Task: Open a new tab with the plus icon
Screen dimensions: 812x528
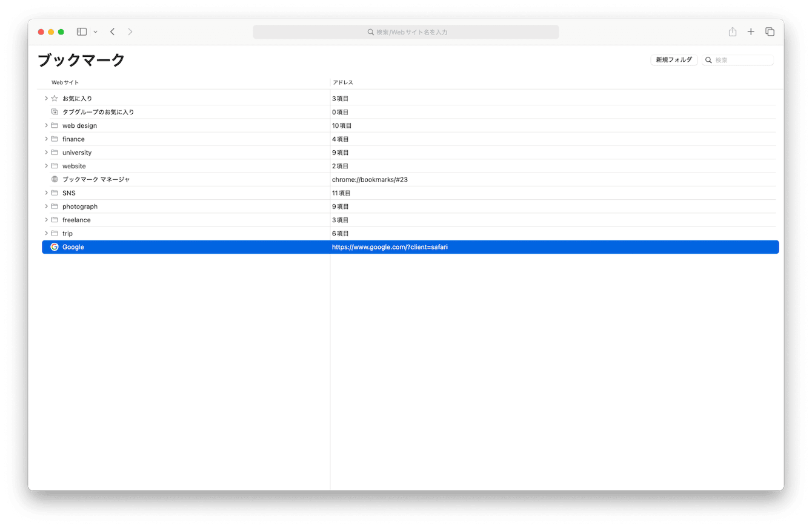Action: point(751,31)
